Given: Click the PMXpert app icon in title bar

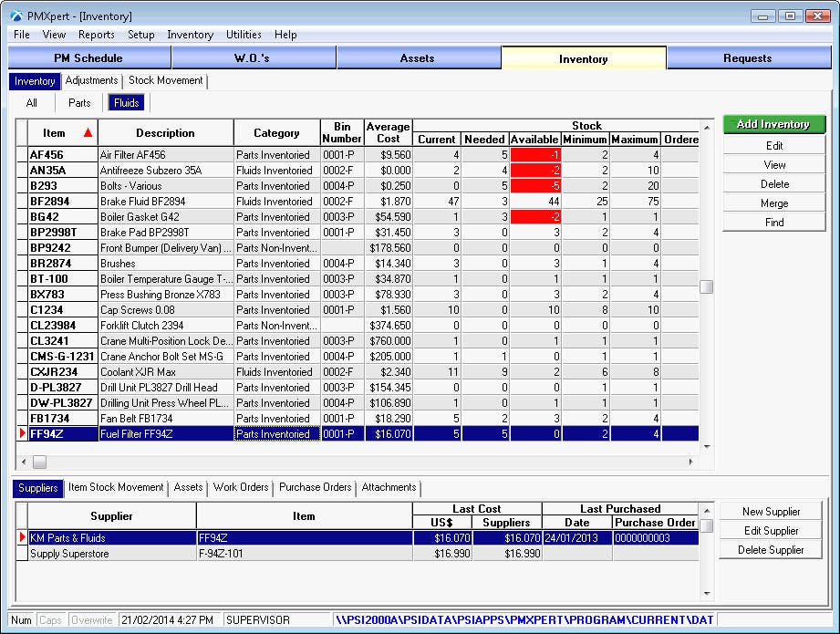Looking at the screenshot, I should pos(16,16).
